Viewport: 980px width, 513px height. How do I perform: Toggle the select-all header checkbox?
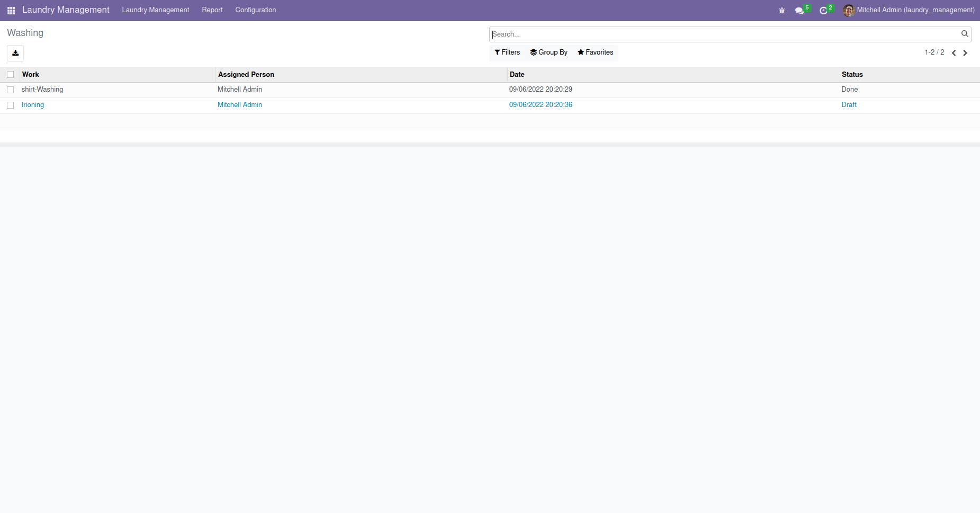pos(11,75)
